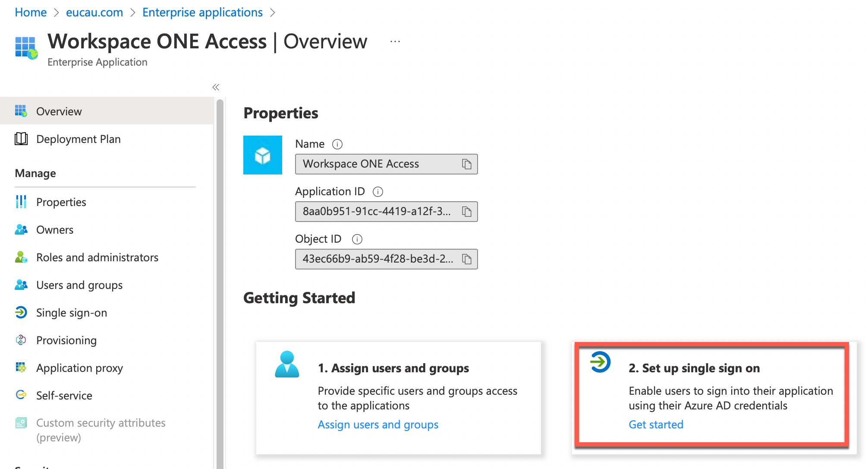Click the Workspace ONE Access app logo tile

pos(262,155)
